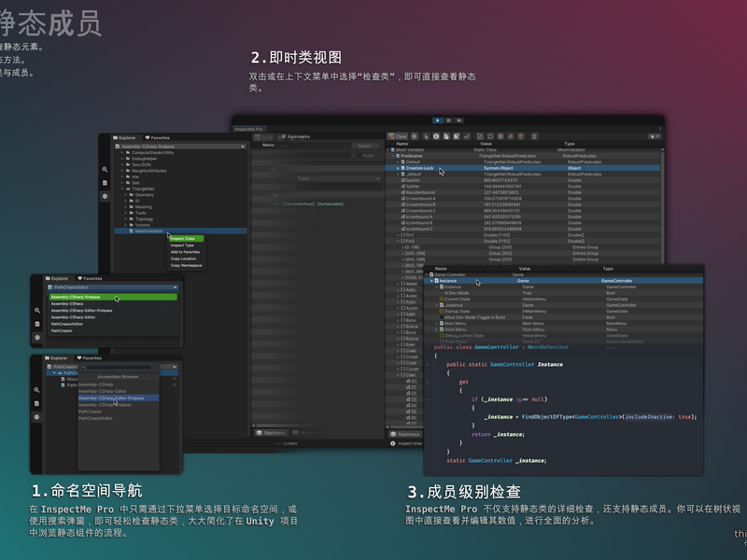The image size is (747, 560).
Task: Switch to Favorites tab above the MeshValidator tree
Action: (158, 137)
